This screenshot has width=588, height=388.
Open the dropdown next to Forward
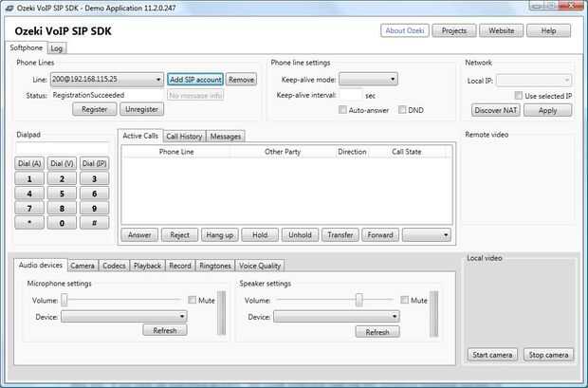point(427,235)
